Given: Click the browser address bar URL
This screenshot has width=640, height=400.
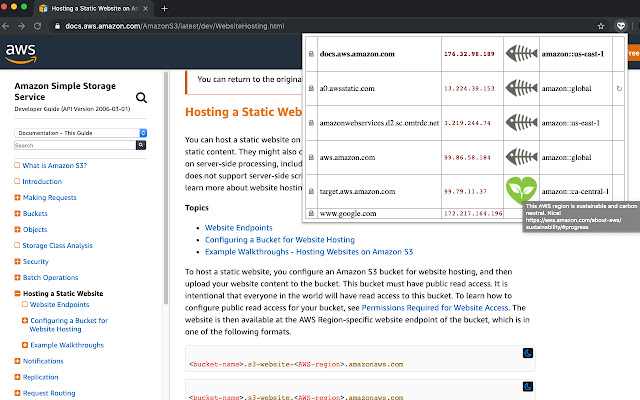Looking at the screenshot, I should point(175,26).
